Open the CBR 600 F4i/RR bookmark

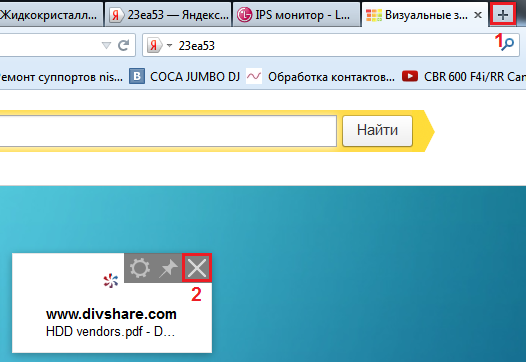pyautogui.click(x=464, y=77)
